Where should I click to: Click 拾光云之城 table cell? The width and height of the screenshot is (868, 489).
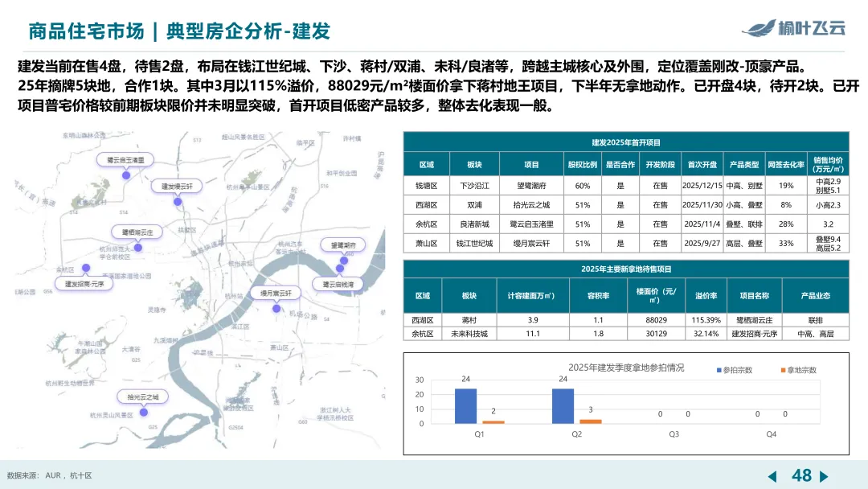click(x=531, y=205)
